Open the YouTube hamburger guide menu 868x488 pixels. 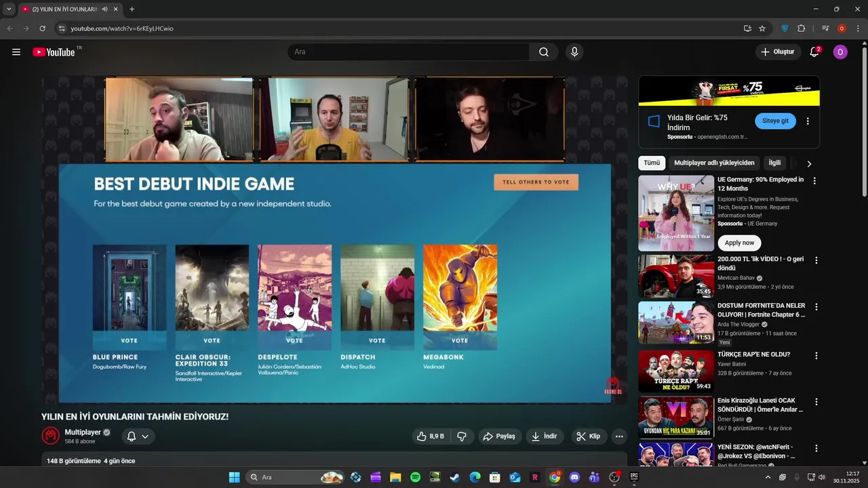pyautogui.click(x=16, y=52)
